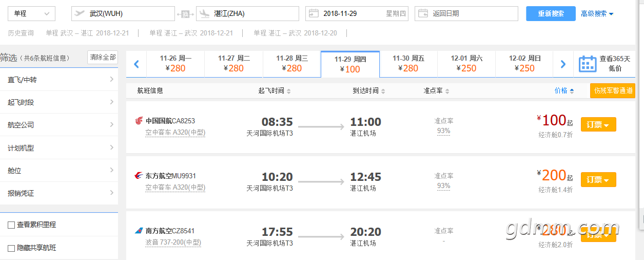Click 清除全部 to clear filters
Viewport: 644px width, 260px height.
103,58
